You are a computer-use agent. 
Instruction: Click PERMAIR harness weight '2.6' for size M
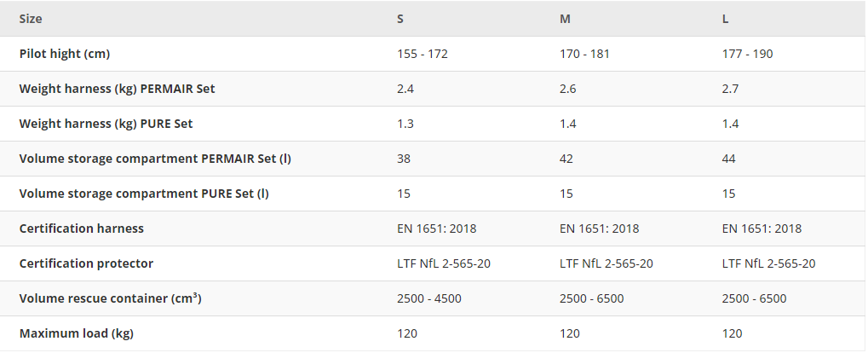pos(568,89)
